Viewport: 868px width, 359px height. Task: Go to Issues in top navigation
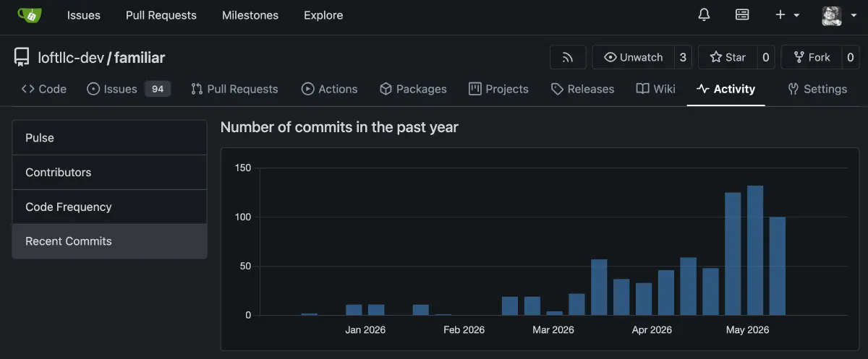coord(84,15)
